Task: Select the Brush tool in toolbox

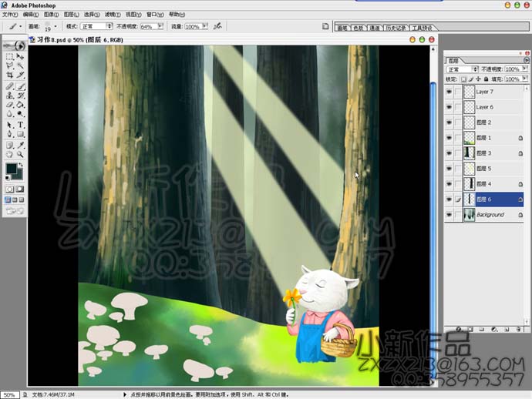Action: tap(20, 86)
